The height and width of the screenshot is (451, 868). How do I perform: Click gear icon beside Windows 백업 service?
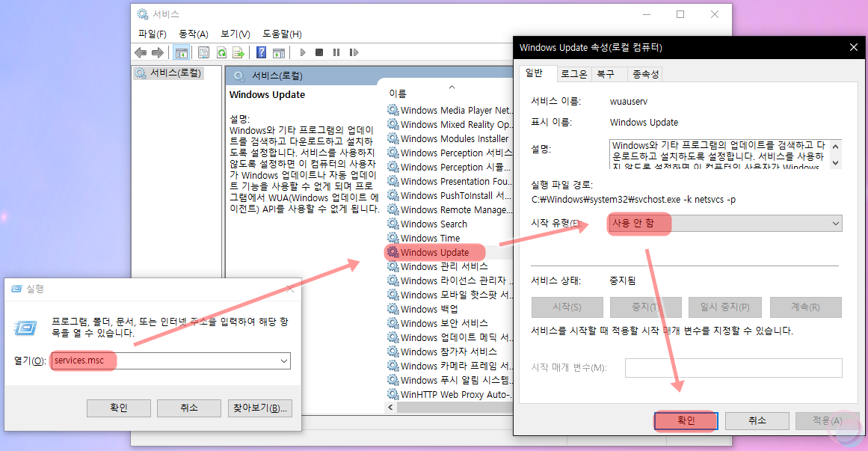pyautogui.click(x=393, y=309)
